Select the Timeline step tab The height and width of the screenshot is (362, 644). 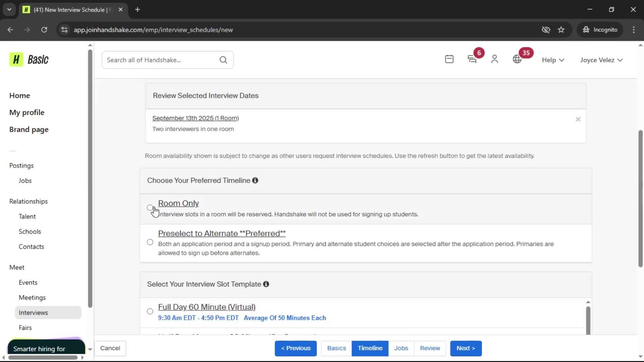point(370,348)
